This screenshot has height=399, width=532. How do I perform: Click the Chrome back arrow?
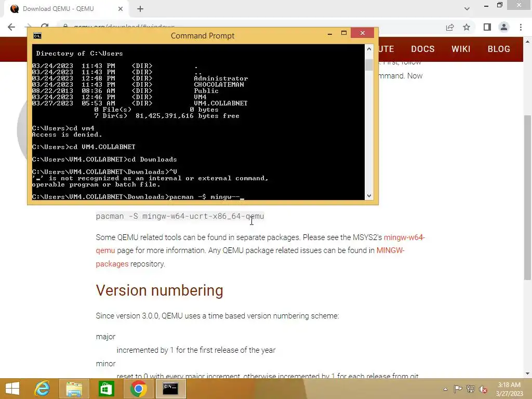tap(11, 27)
